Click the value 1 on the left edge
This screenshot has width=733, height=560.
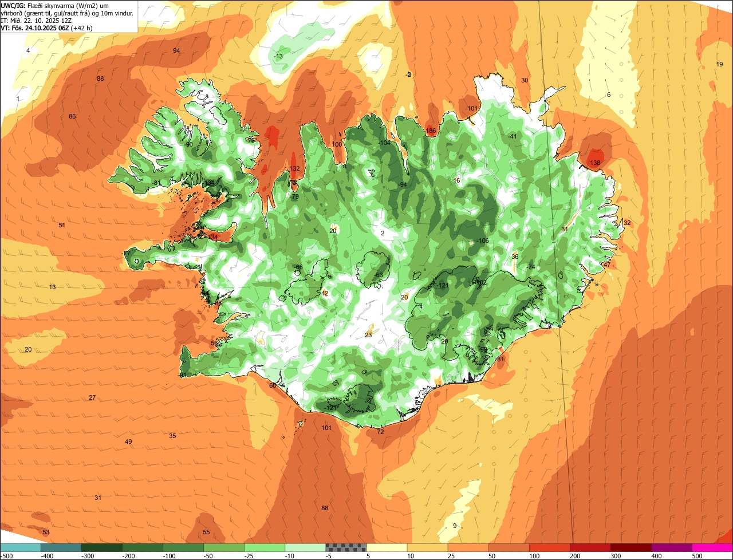18,98
